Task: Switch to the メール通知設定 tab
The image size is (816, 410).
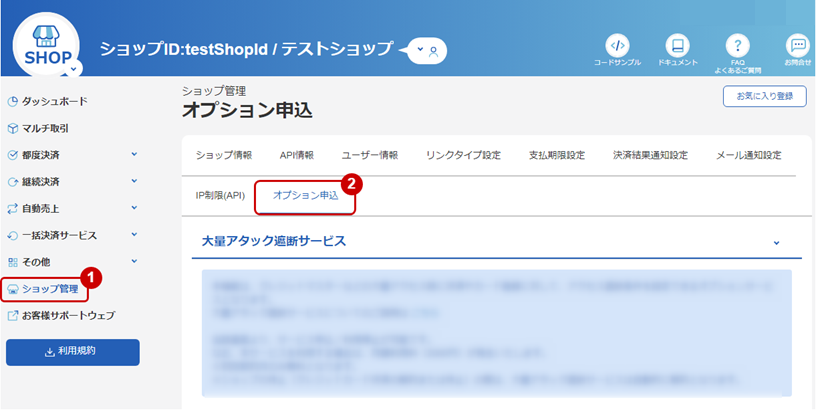Action: point(748,155)
